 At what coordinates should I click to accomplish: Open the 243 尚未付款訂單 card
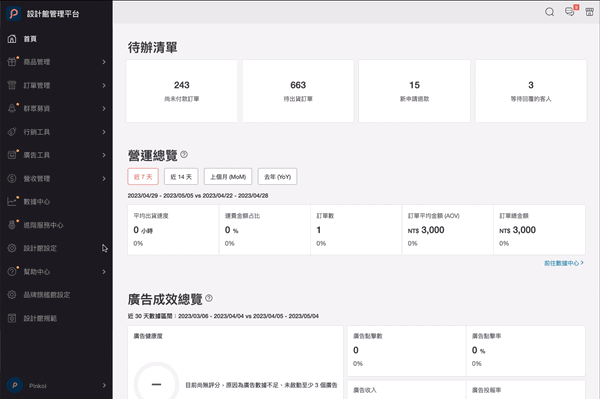(182, 91)
